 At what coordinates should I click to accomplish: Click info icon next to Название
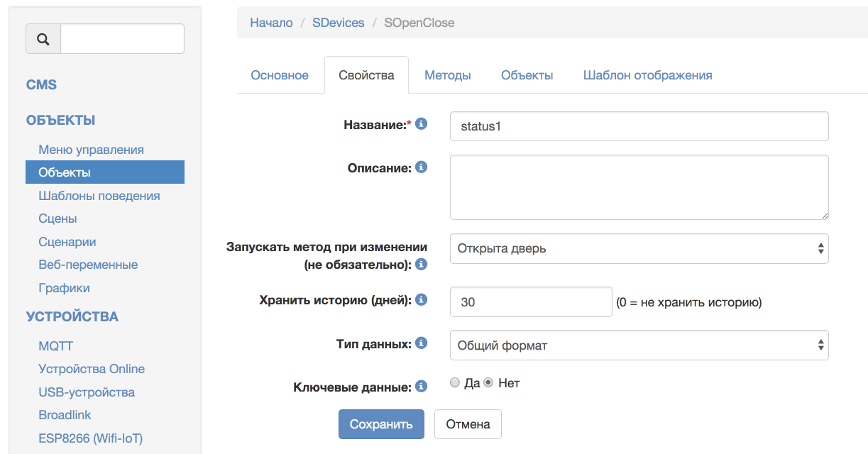[421, 124]
